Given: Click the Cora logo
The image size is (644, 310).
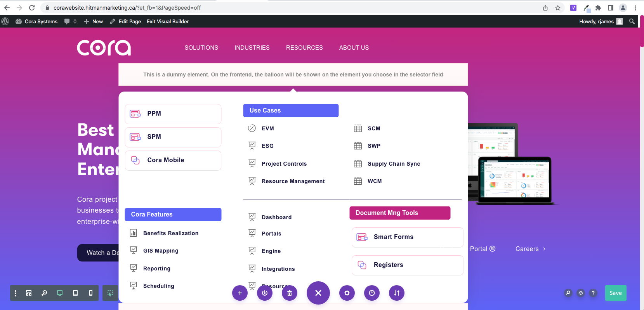Looking at the screenshot, I should [x=104, y=47].
